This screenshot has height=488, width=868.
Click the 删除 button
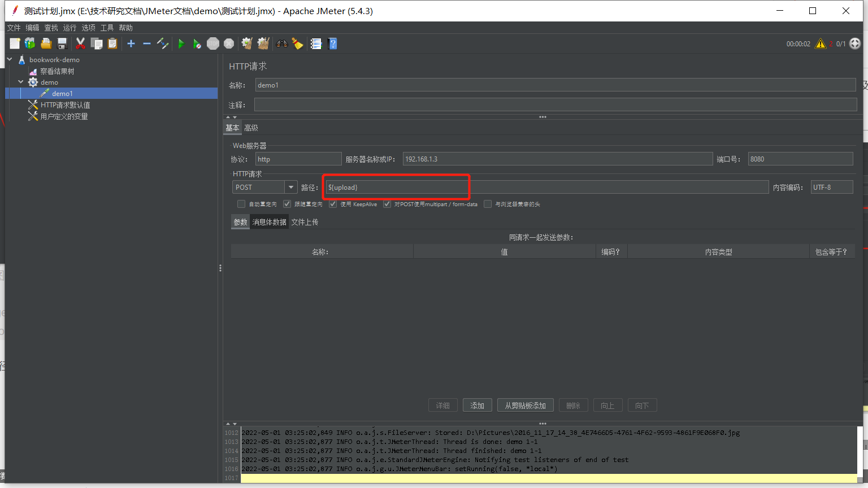click(x=574, y=406)
